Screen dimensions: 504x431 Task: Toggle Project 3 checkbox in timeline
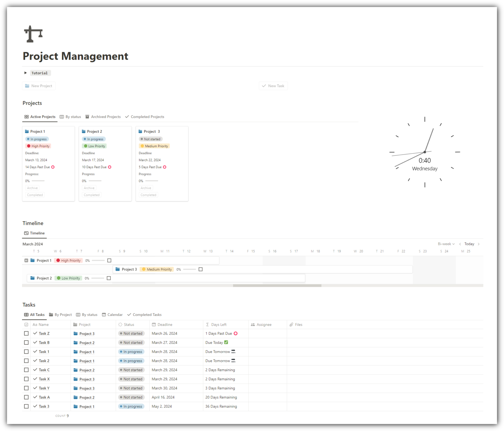point(200,269)
